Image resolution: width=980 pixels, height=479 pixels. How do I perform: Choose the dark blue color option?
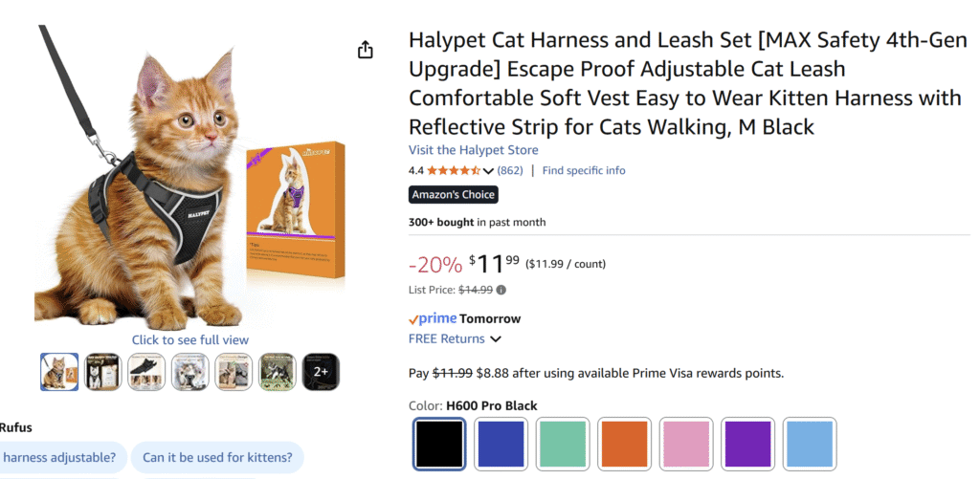(x=501, y=444)
